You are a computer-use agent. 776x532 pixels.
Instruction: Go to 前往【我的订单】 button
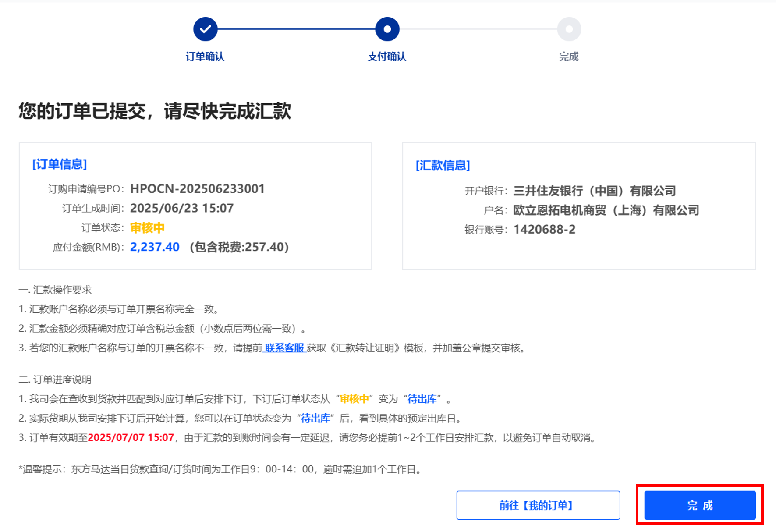coord(538,505)
